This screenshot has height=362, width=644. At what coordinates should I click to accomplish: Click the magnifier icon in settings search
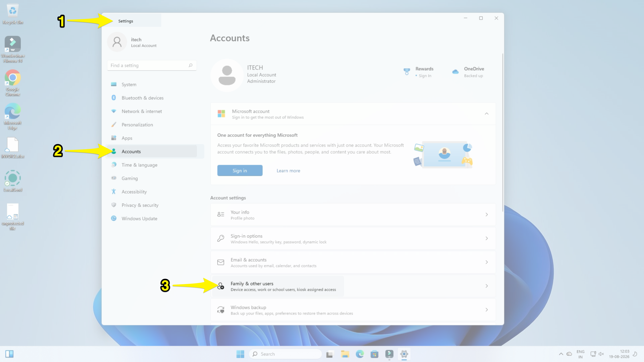click(191, 65)
